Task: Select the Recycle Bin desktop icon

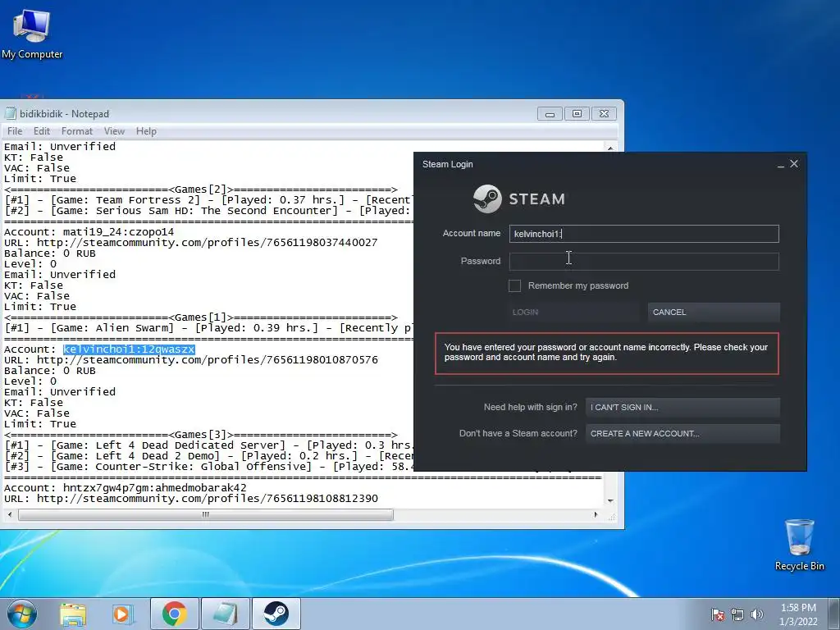Action: tap(799, 545)
